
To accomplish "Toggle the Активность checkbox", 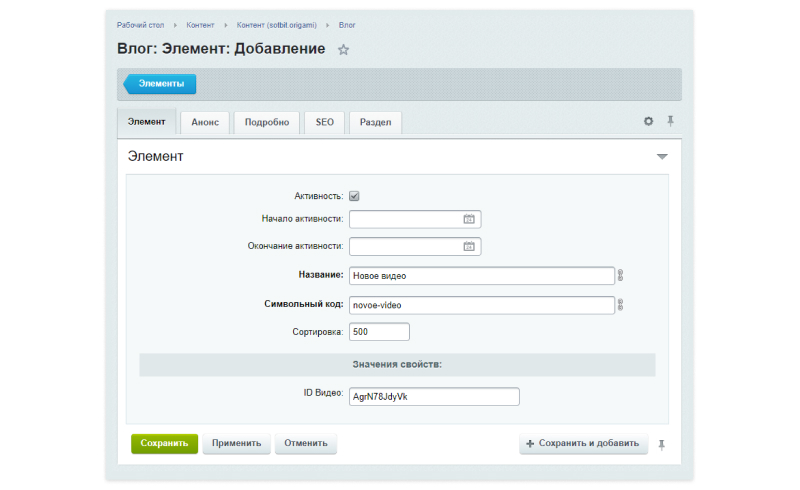I will pyautogui.click(x=354, y=196).
